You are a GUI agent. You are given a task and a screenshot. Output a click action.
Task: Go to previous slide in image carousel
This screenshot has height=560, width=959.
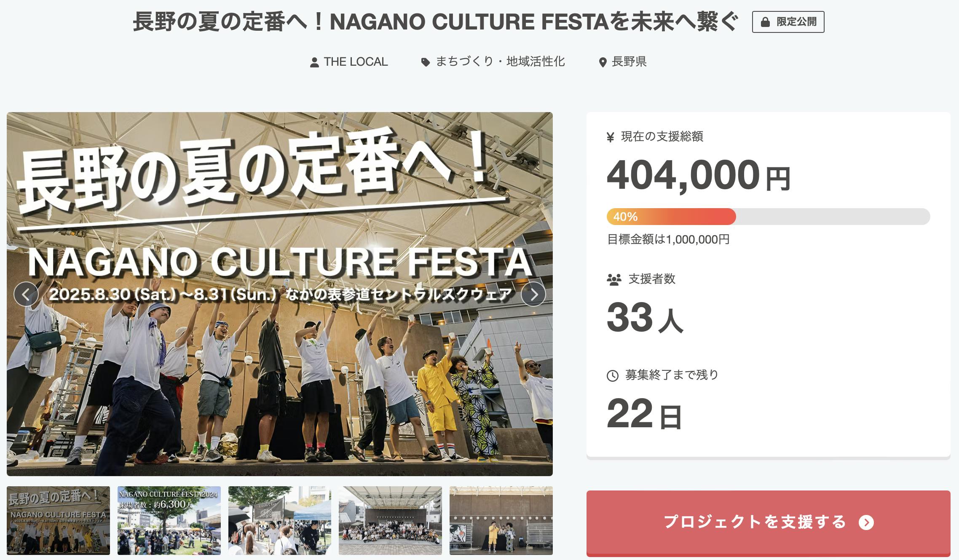coord(26,294)
